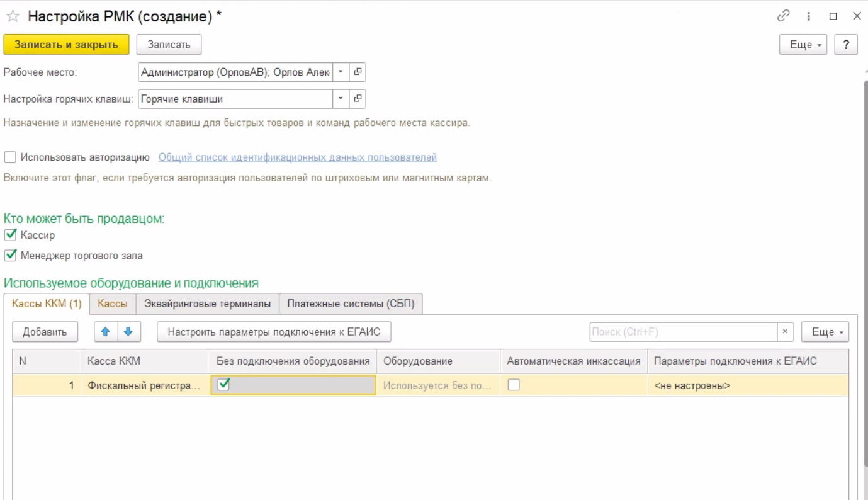
Task: Expand Настройка горячих клавиш dropdown
Action: tap(341, 99)
